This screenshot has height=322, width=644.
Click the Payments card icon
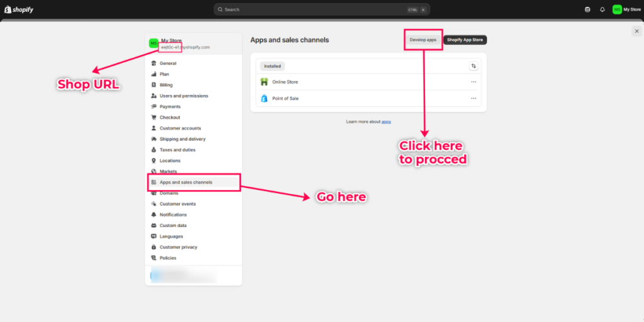[x=153, y=107]
